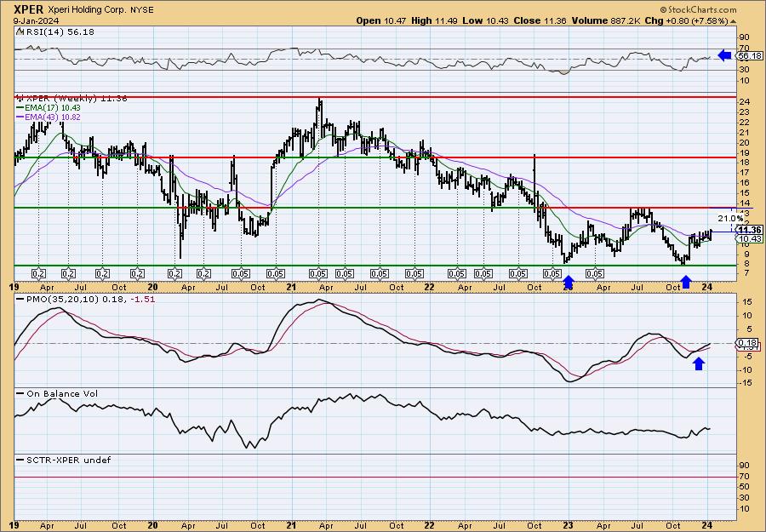The image size is (766, 532).
Task: Click the 18 label on the price axis
Action: 743,163
